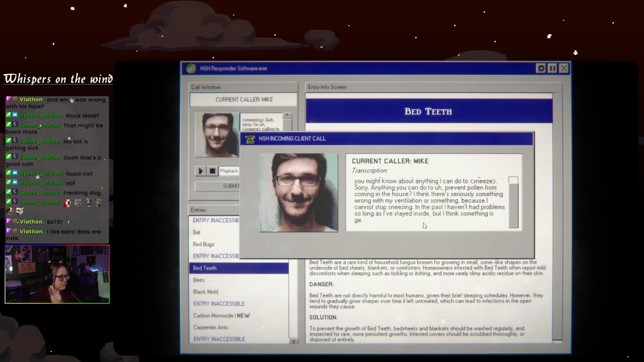Click the Playback field

(229, 171)
